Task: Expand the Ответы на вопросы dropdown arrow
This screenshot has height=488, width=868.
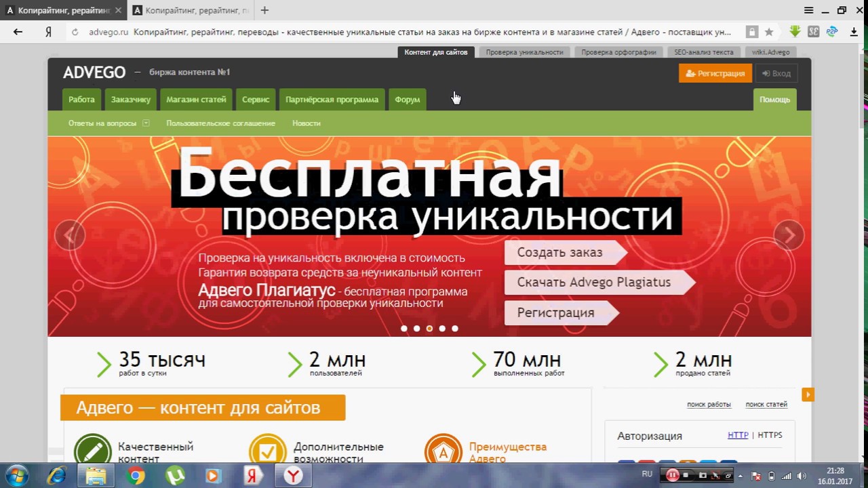Action: 146,123
